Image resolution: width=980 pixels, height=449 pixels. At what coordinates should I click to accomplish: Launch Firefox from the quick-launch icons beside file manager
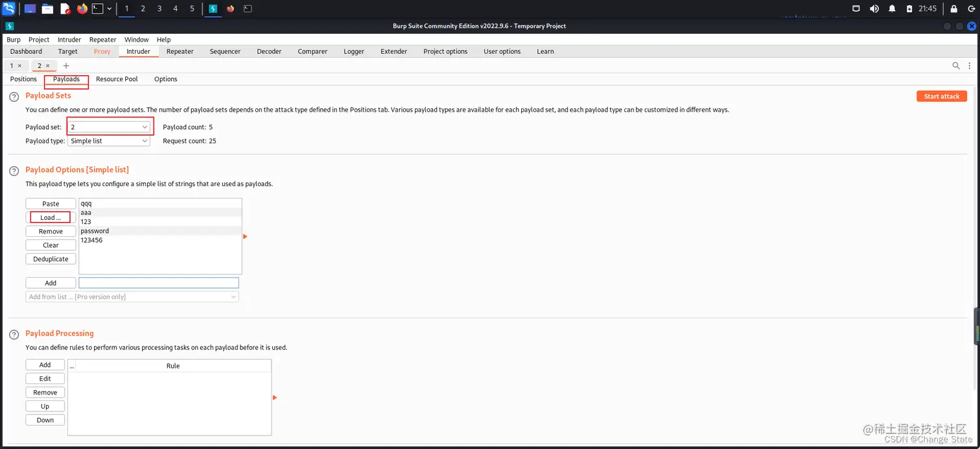(x=82, y=8)
